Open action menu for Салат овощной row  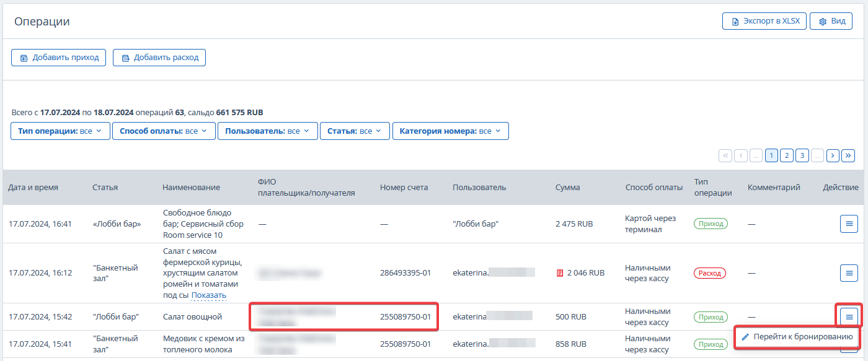(849, 316)
